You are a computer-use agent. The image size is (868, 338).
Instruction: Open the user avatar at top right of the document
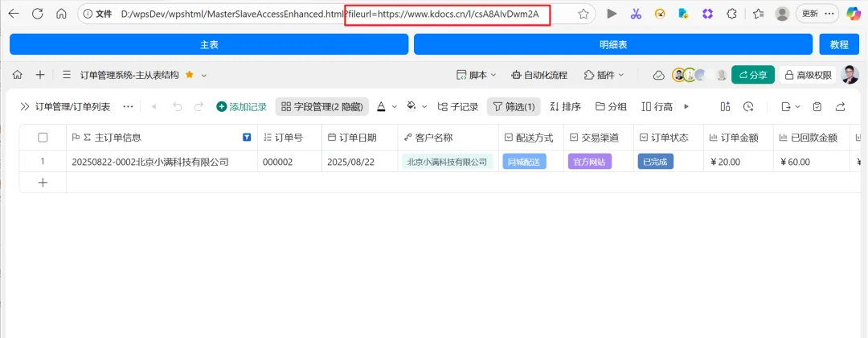coord(850,75)
